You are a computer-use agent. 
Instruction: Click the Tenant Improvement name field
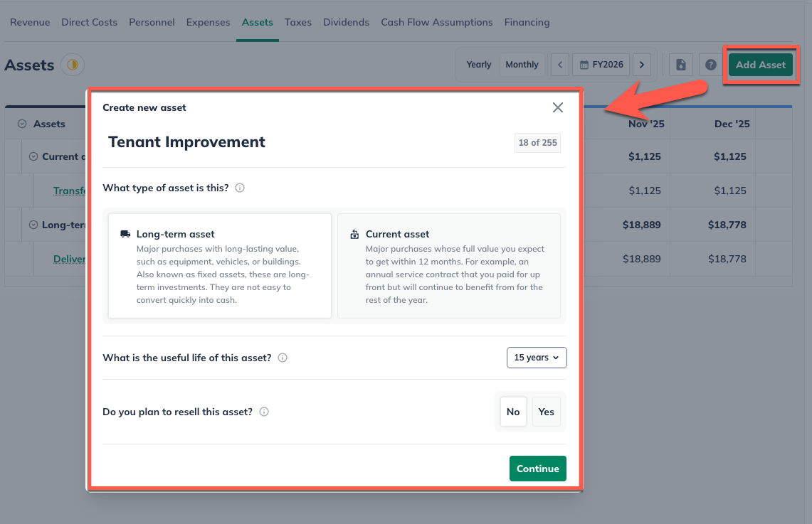tap(186, 142)
